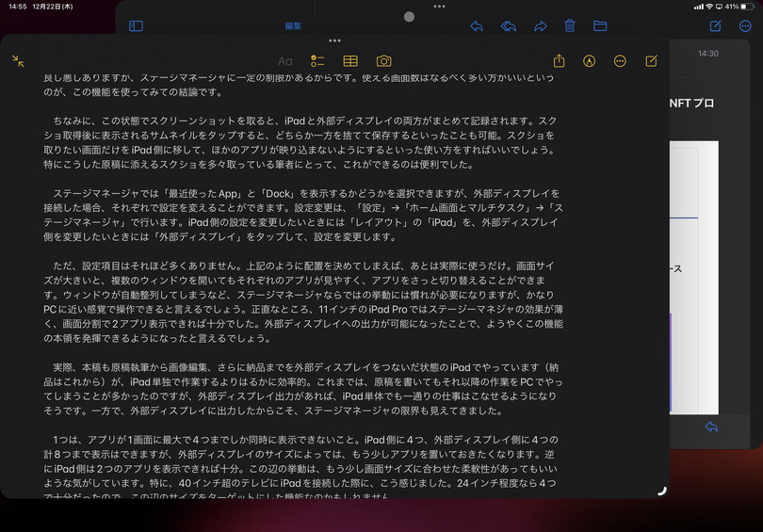Viewport: 763px width, 532px height.
Task: Tap the blue reply arrow below the email
Action: click(x=711, y=427)
